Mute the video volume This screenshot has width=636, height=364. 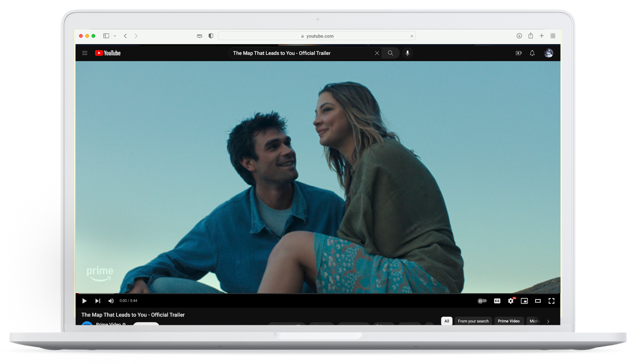[x=111, y=301]
